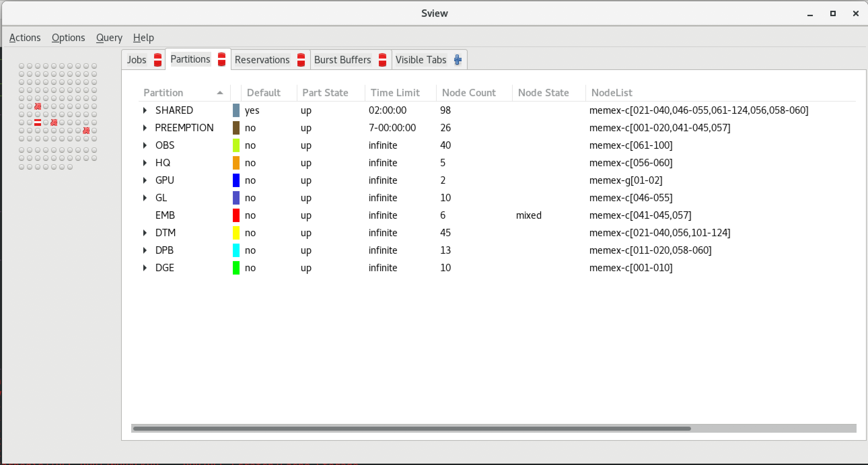Open the Query menu
This screenshot has height=465, width=868.
(x=109, y=37)
